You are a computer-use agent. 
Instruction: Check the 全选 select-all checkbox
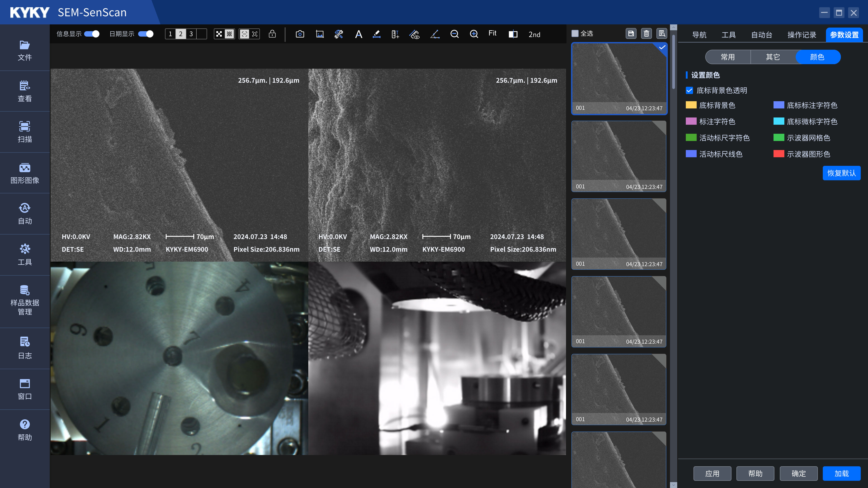(x=575, y=33)
